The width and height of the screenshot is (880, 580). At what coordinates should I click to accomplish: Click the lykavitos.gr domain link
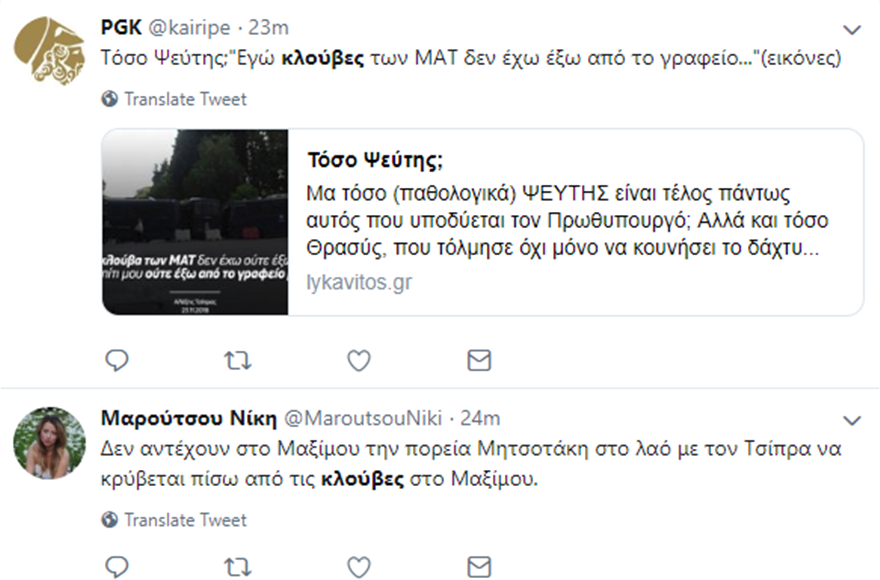coord(359,282)
